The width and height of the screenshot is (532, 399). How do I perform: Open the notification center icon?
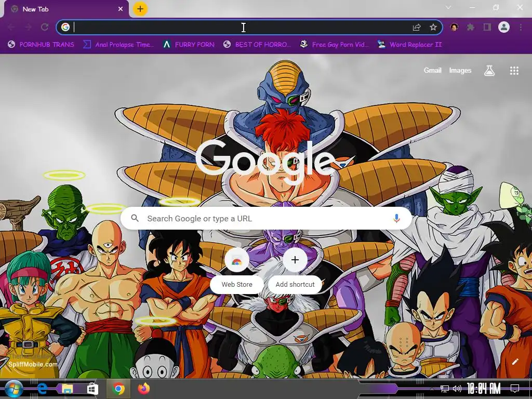[x=515, y=389]
